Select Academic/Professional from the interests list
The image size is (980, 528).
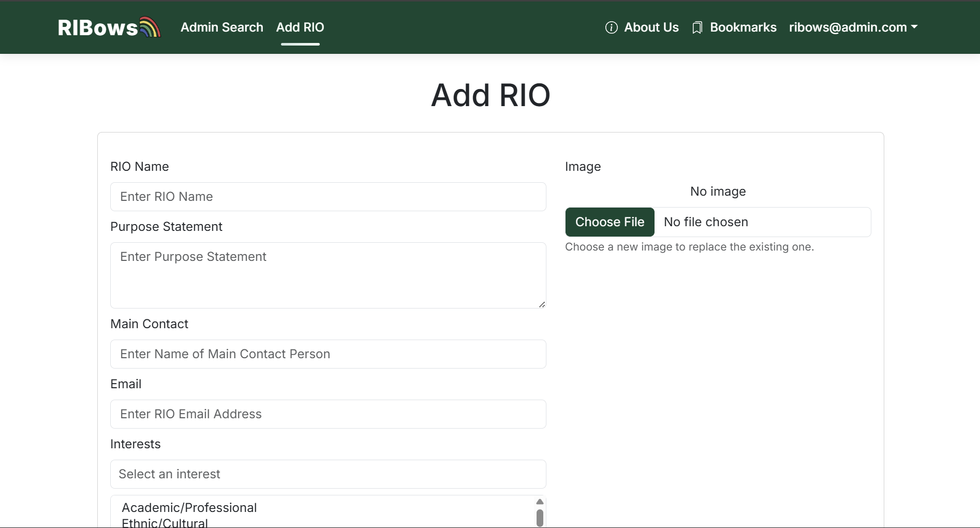[x=189, y=508]
